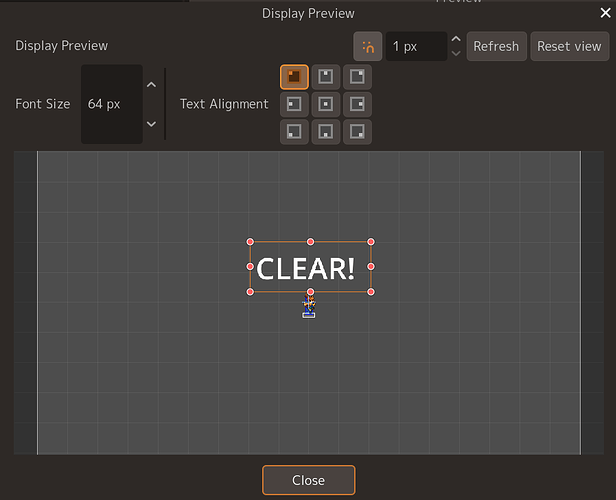Select the CLEAR! text in the preview
Image resolution: width=616 pixels, height=500 pixels.
[x=306, y=269]
